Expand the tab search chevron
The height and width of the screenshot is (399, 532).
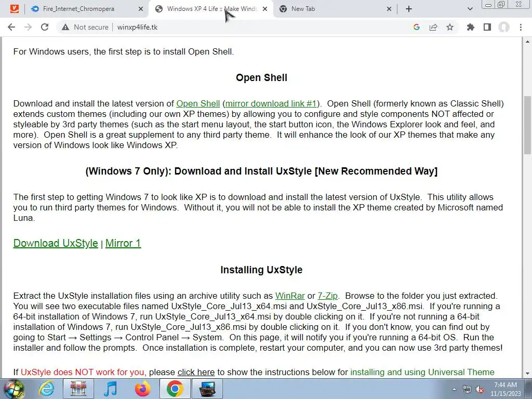pos(470,9)
